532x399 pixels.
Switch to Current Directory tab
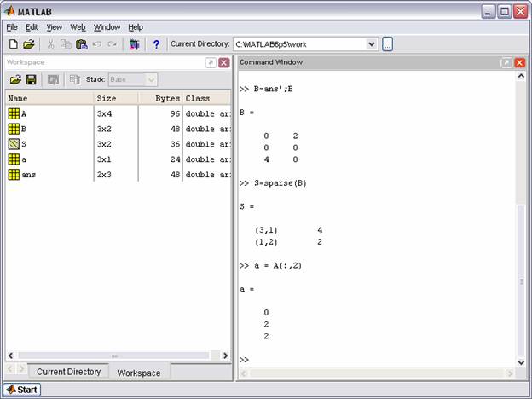click(x=68, y=372)
